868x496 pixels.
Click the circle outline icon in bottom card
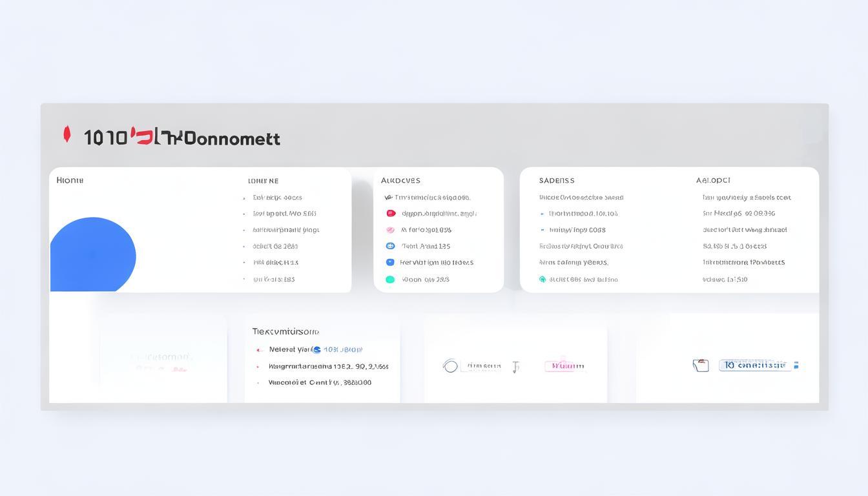[x=450, y=366]
